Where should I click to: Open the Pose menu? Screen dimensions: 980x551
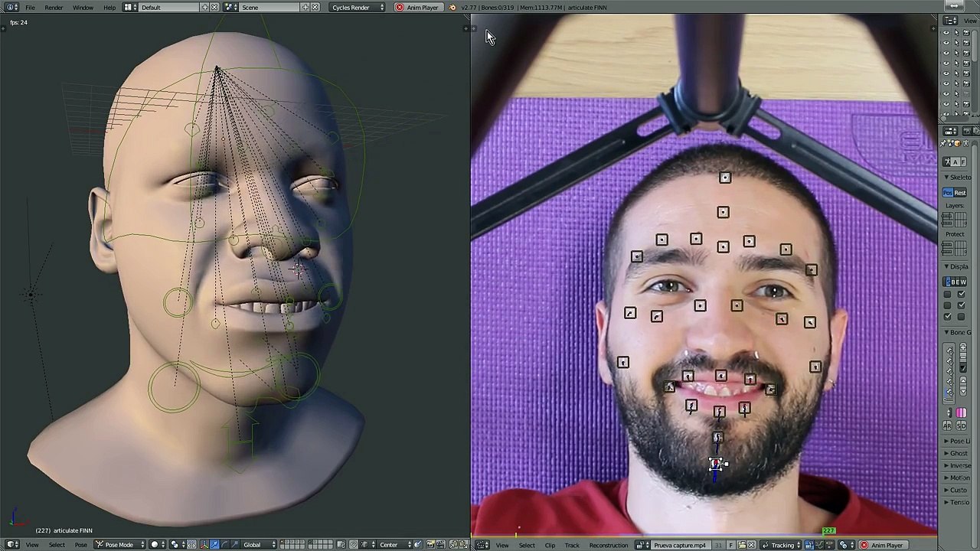pyautogui.click(x=80, y=544)
